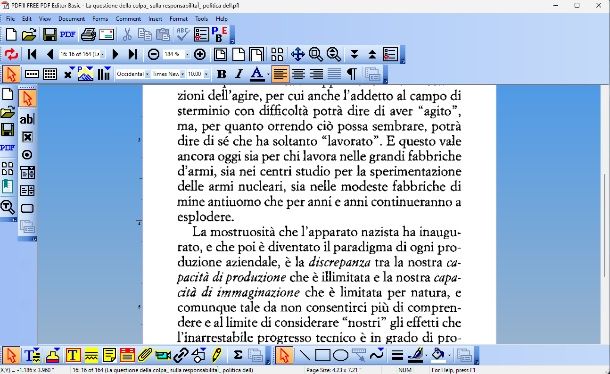Open the Document menu

(72, 19)
